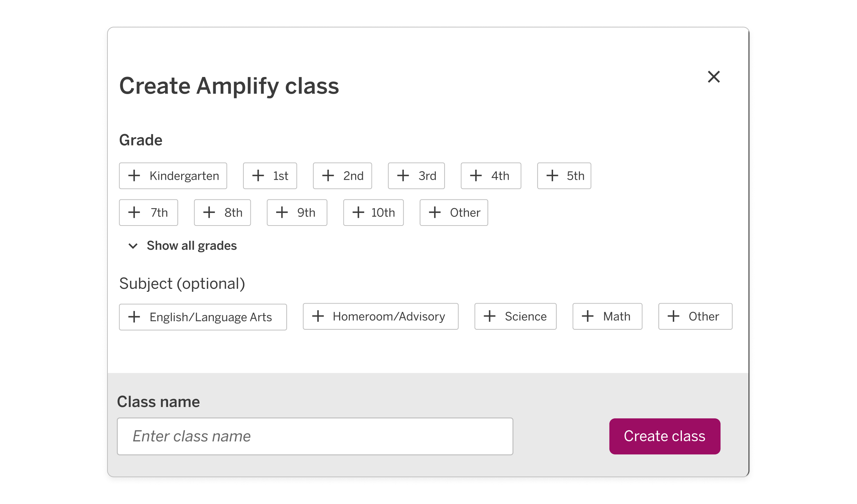Add 7th grade to the class
The height and width of the screenshot is (504, 857).
[148, 213]
